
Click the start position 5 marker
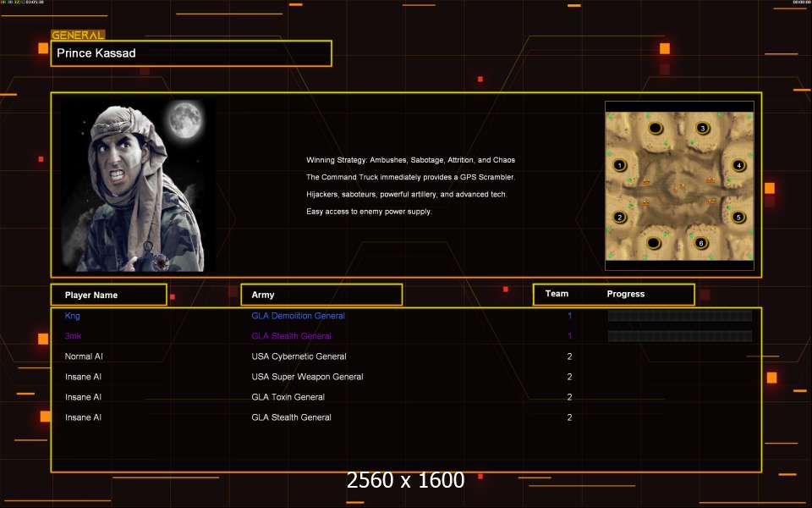tap(738, 218)
